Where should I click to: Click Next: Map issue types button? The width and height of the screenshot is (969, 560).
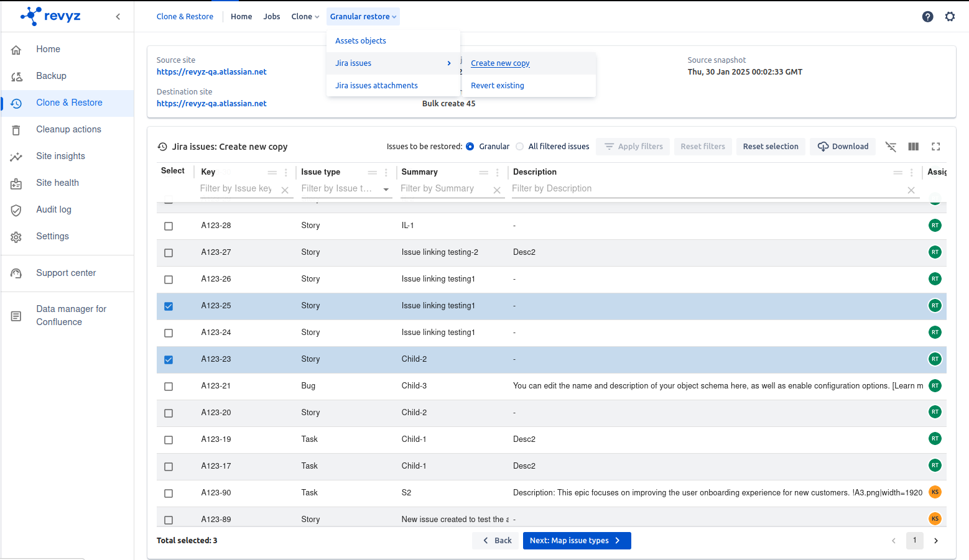tap(577, 541)
